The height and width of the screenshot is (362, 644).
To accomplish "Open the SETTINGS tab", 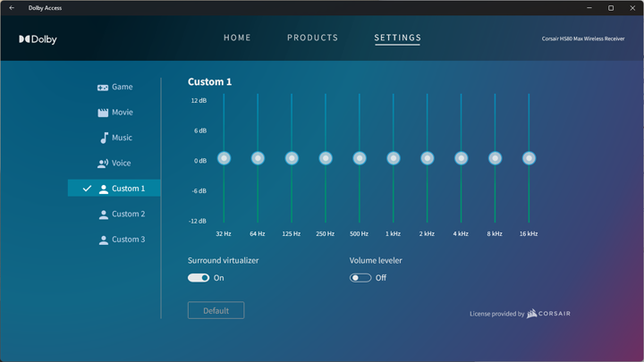I will click(x=397, y=38).
